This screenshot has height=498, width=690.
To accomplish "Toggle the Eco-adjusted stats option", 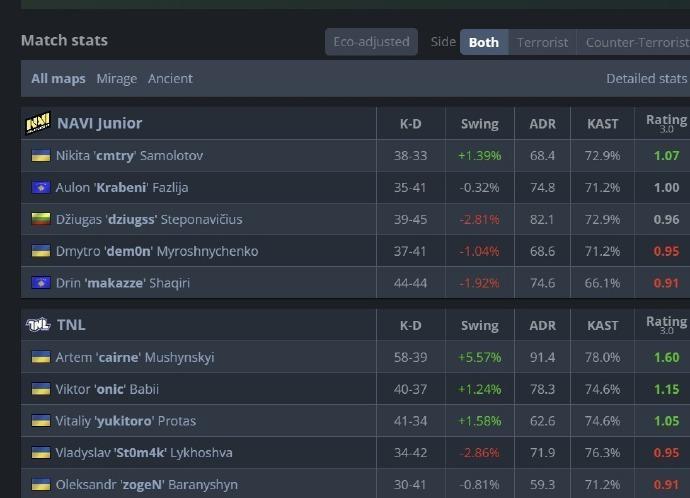I will 371,42.
